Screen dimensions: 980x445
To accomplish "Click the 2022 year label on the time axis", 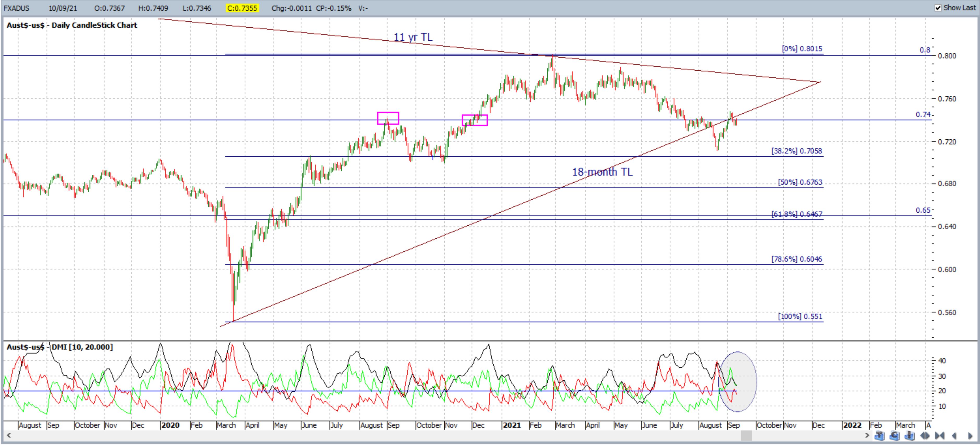I will [852, 425].
